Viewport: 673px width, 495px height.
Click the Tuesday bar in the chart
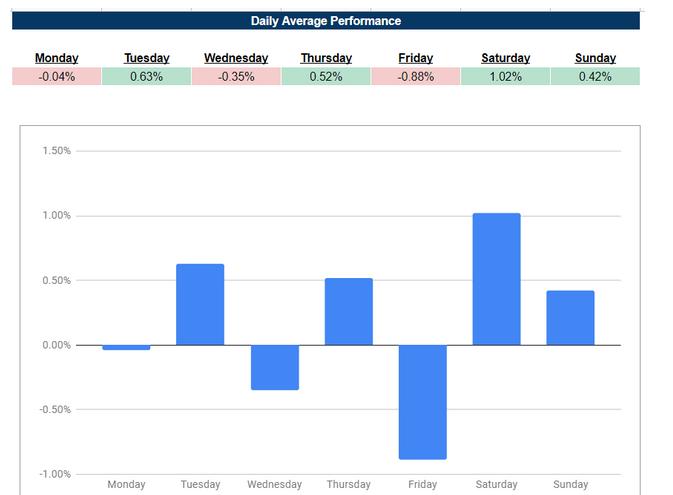(x=200, y=304)
